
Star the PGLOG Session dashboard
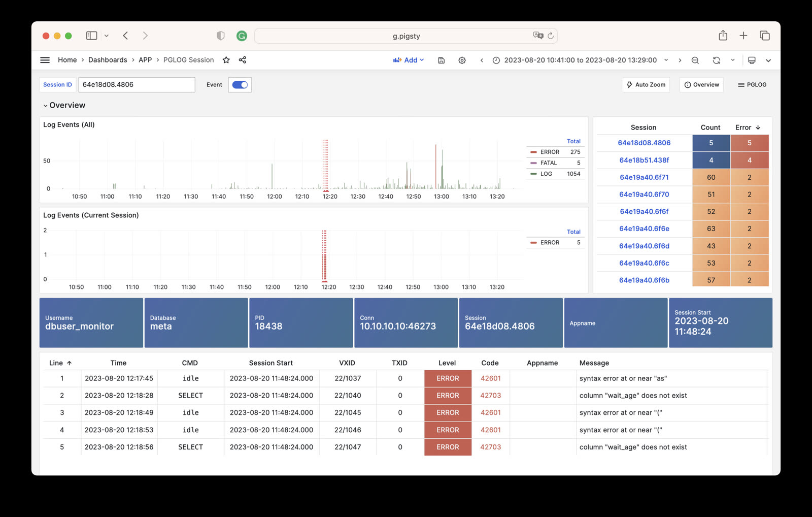point(226,60)
